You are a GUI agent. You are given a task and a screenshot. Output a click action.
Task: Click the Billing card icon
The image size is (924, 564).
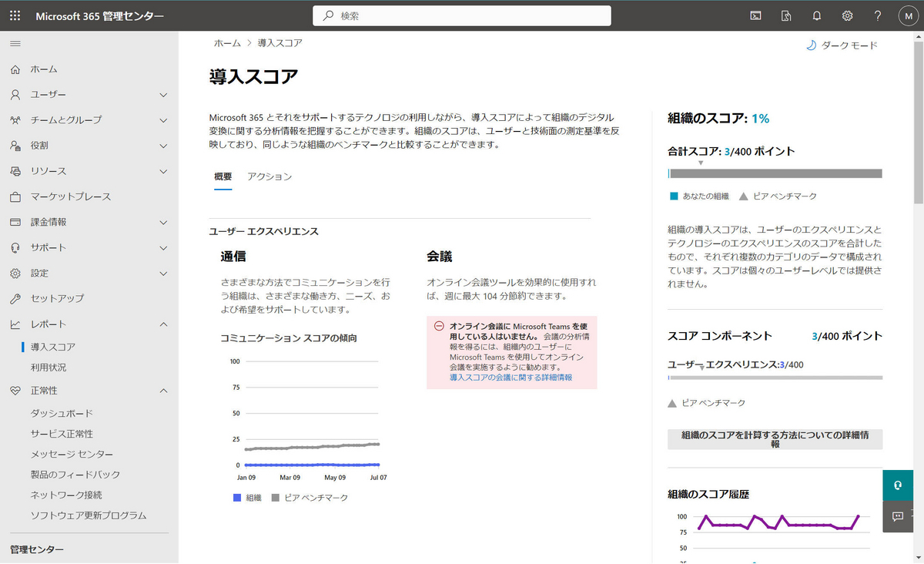[x=15, y=222]
